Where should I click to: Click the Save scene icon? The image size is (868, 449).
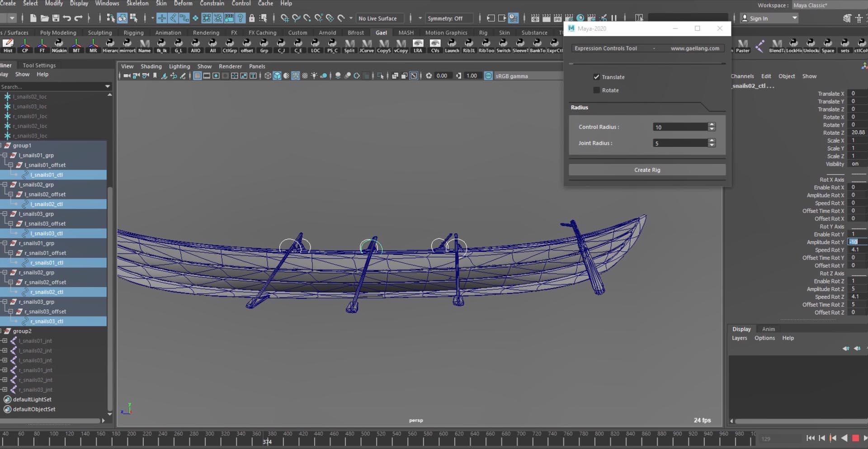click(56, 18)
